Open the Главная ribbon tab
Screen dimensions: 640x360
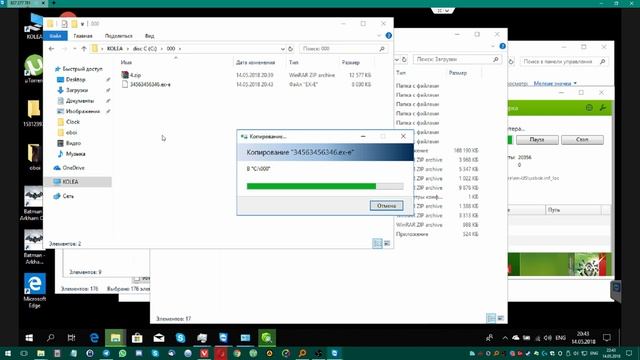tap(83, 36)
